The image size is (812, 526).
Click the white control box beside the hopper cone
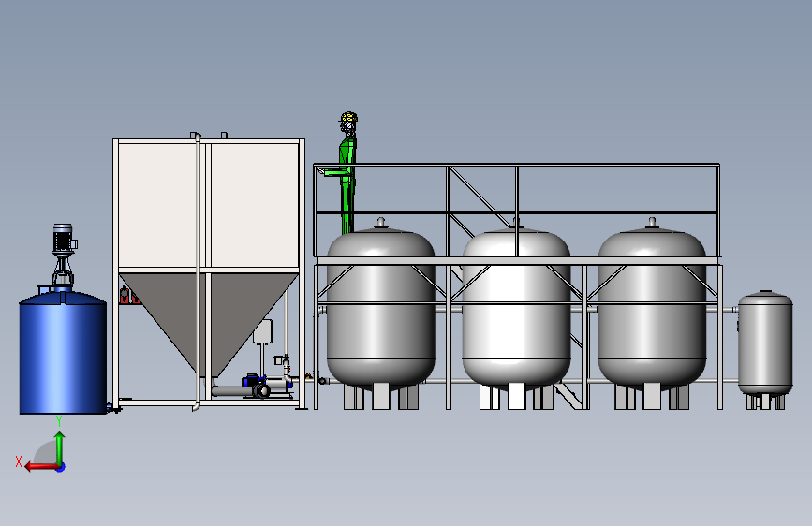tap(262, 332)
